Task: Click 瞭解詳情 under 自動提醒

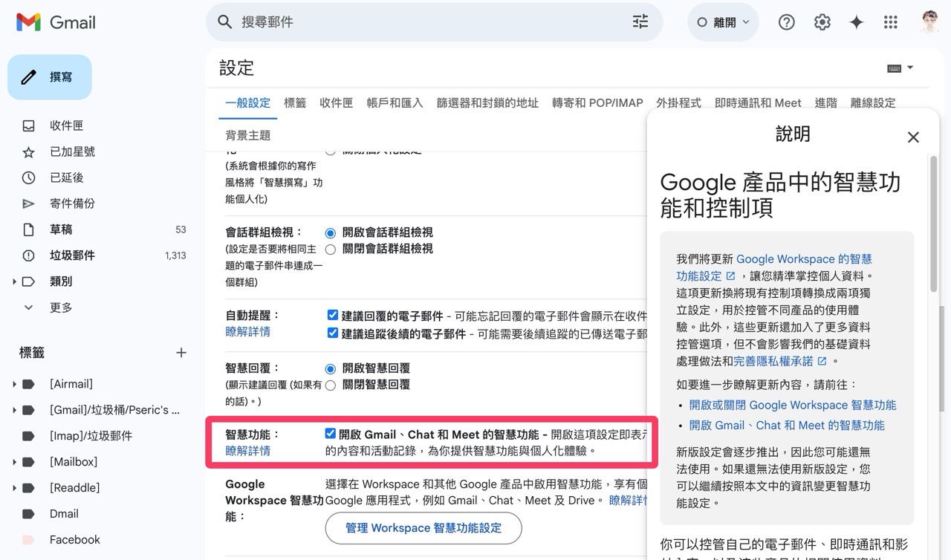Action: (x=247, y=332)
